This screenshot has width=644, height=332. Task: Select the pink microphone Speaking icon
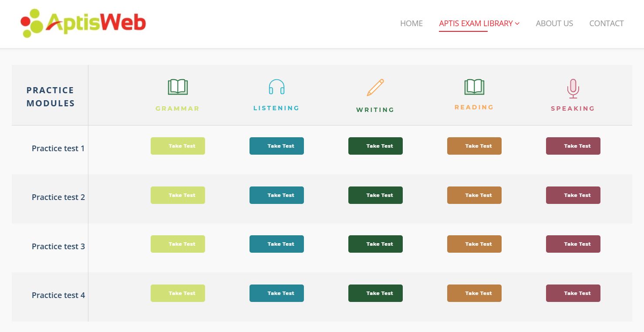pyautogui.click(x=573, y=88)
